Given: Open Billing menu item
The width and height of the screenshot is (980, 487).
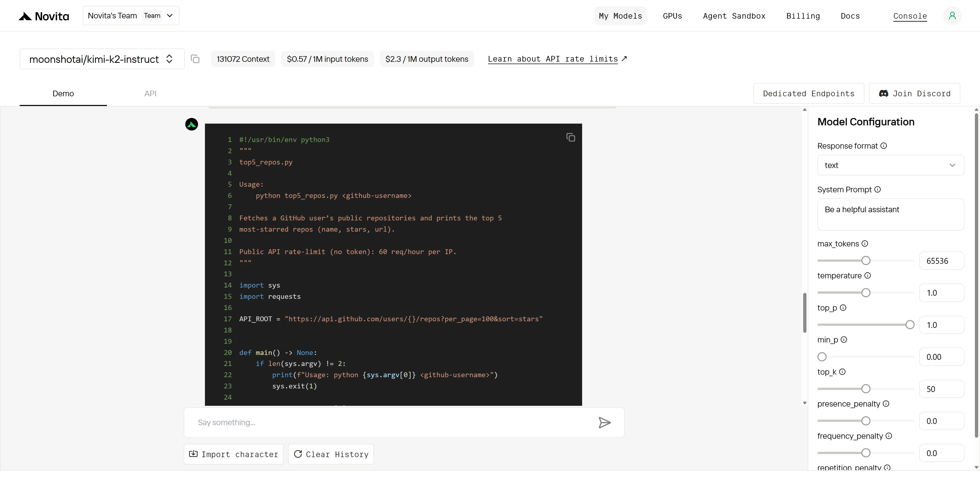Looking at the screenshot, I should coord(803,16).
